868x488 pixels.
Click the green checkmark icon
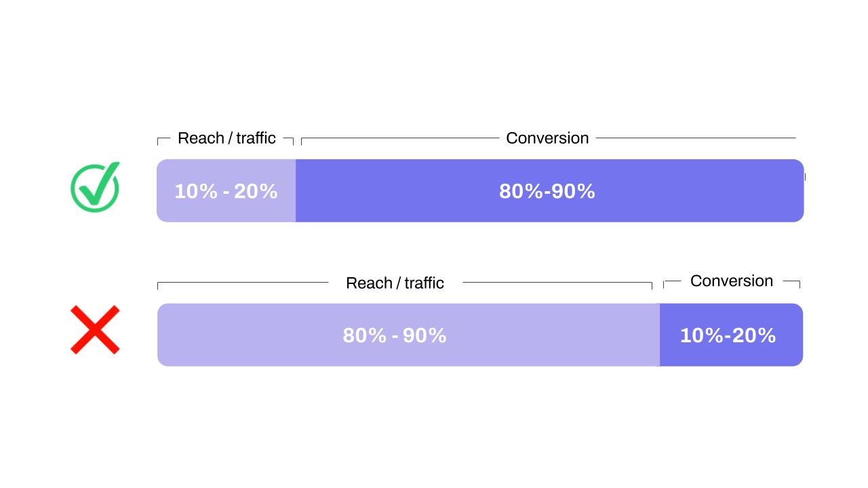[96, 186]
